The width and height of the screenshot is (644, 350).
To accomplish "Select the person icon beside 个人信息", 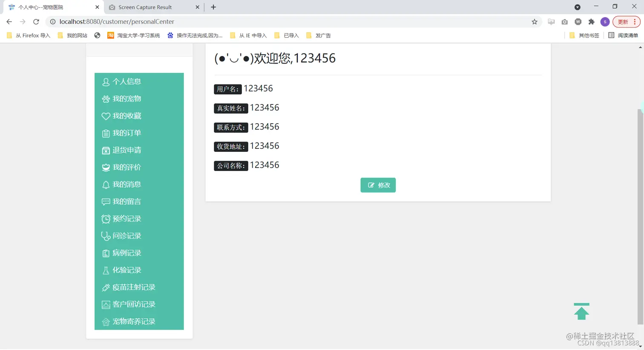I will click(x=106, y=81).
